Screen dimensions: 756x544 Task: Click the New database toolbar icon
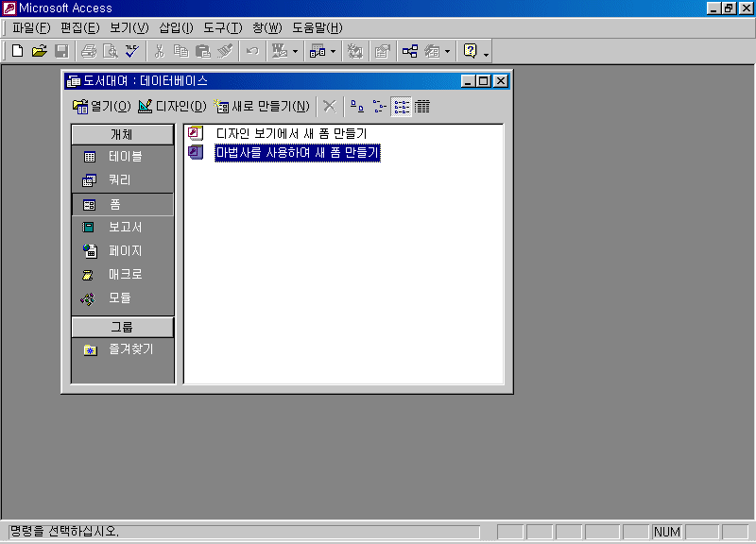click(17, 51)
